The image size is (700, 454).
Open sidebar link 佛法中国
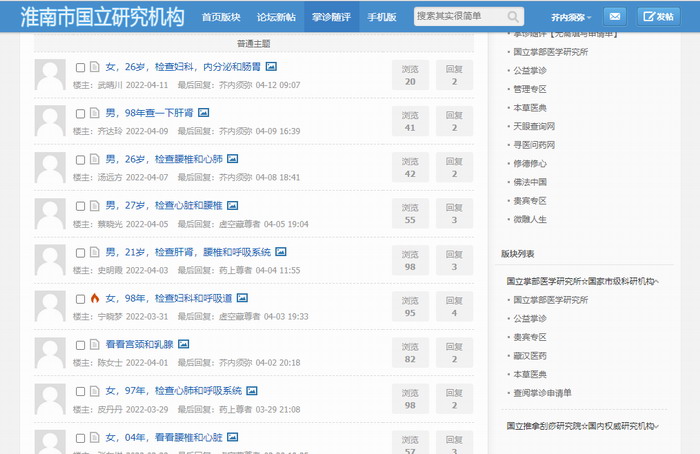[530, 182]
